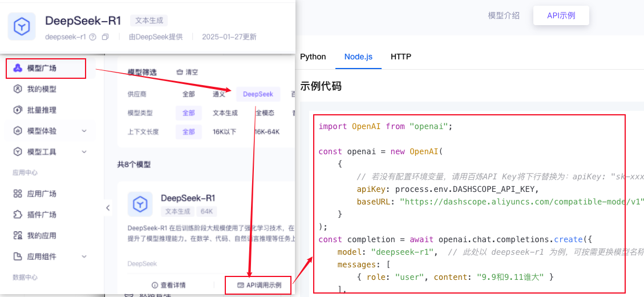Click the 模型筛选 heading
The width and height of the screenshot is (644, 297).
[142, 72]
